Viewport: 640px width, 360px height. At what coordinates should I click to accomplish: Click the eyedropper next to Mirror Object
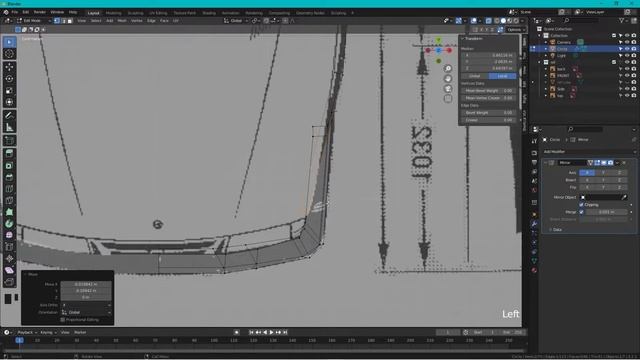[x=624, y=197]
